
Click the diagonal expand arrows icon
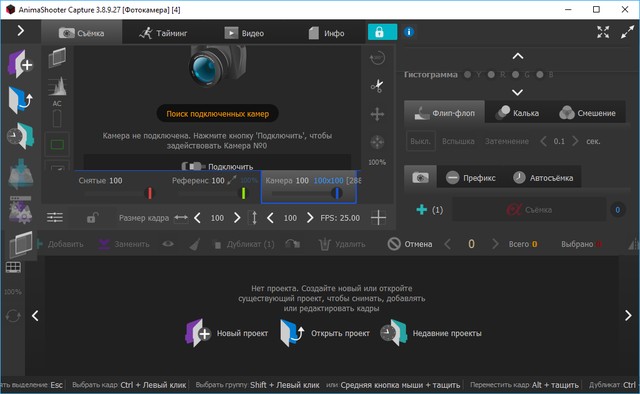tap(627, 32)
